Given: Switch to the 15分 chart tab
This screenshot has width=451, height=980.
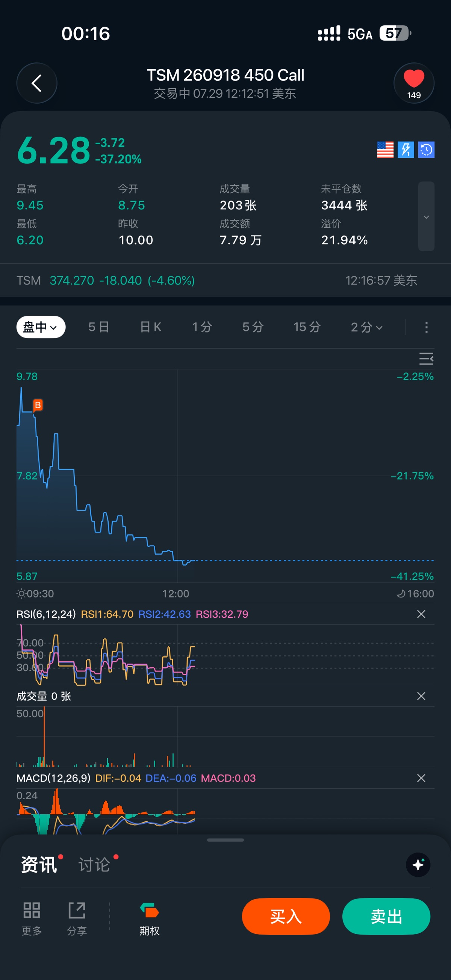Looking at the screenshot, I should [x=307, y=327].
